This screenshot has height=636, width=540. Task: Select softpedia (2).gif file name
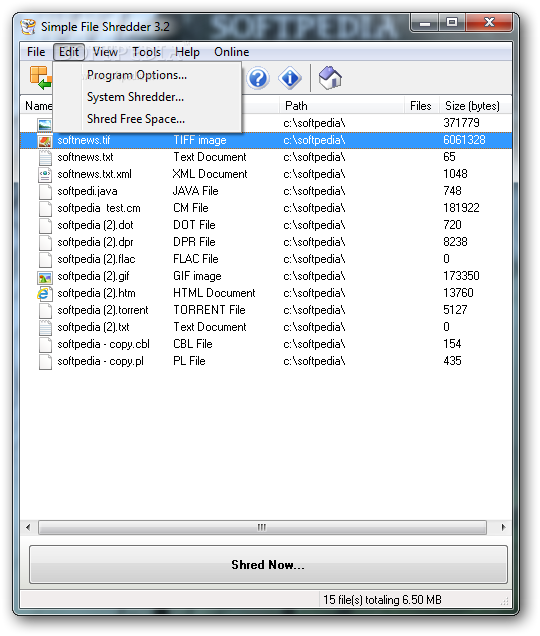93,277
